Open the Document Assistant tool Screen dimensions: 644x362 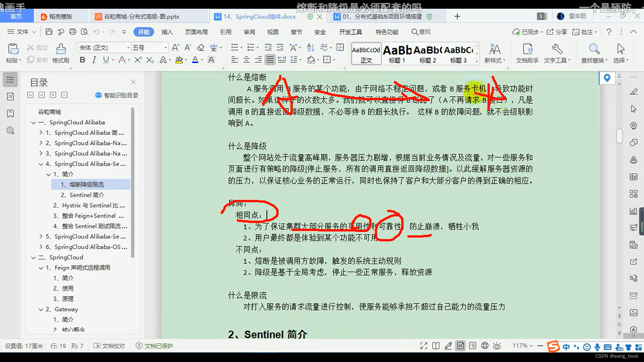[528, 49]
